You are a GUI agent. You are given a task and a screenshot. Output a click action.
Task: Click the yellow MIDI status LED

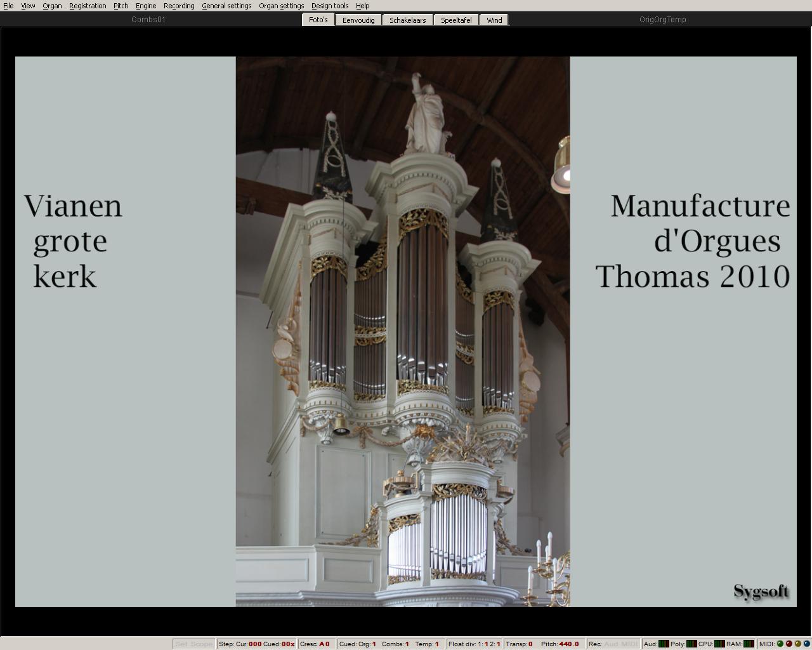[x=797, y=644]
